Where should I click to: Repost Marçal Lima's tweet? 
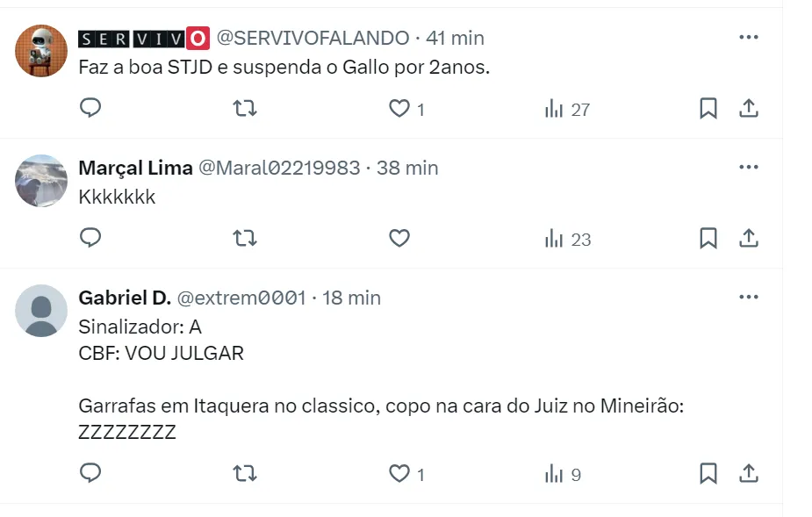245,238
